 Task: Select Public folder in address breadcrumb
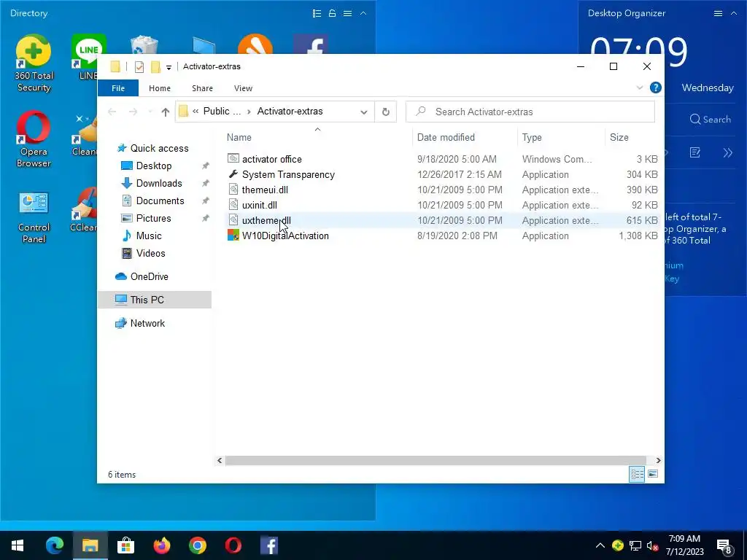pos(222,111)
